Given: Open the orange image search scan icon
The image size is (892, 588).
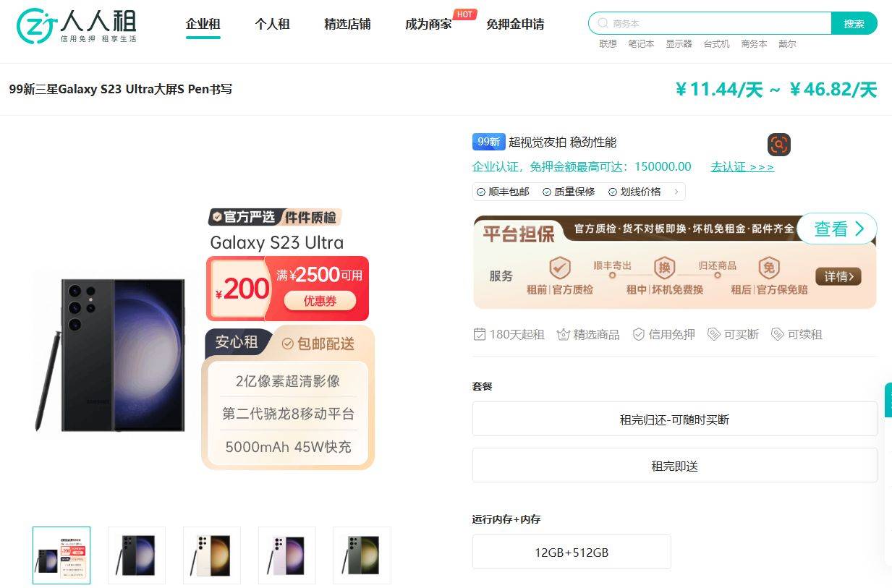Looking at the screenshot, I should [x=778, y=145].
